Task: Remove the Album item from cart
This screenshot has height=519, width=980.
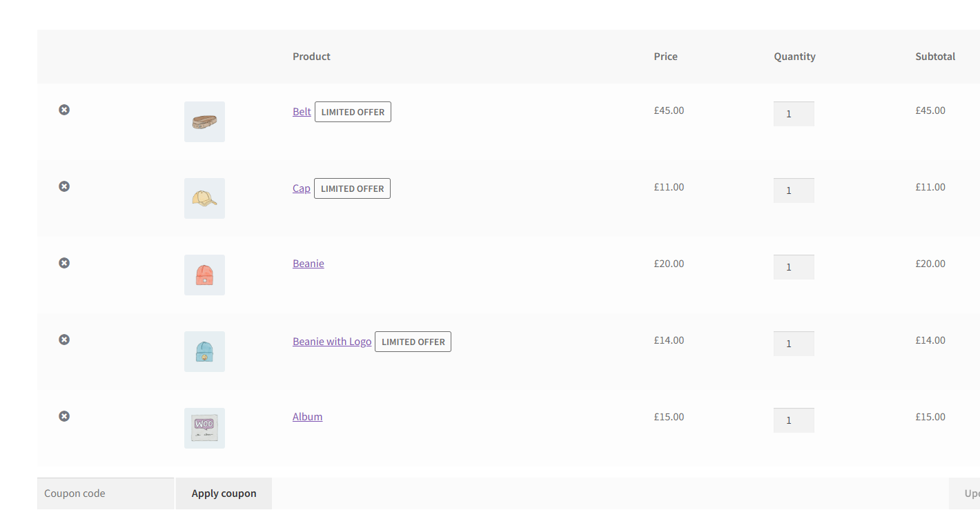Action: pyautogui.click(x=64, y=416)
